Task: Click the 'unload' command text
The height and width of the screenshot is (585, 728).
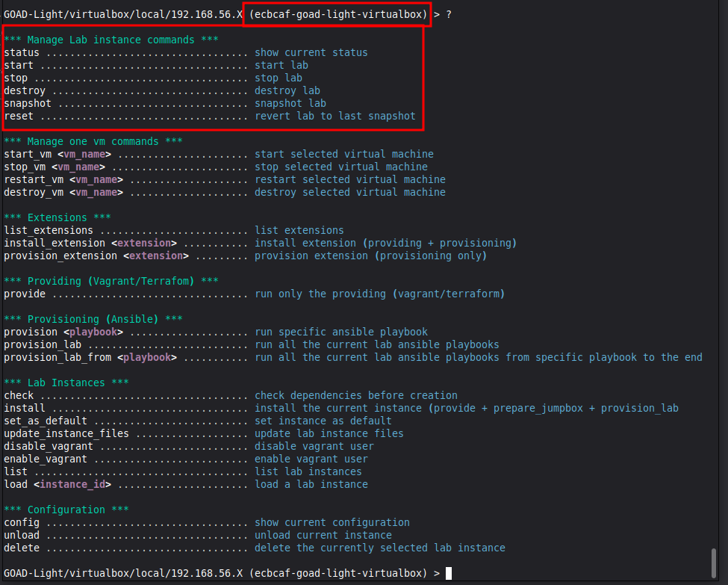Action: [22, 536]
